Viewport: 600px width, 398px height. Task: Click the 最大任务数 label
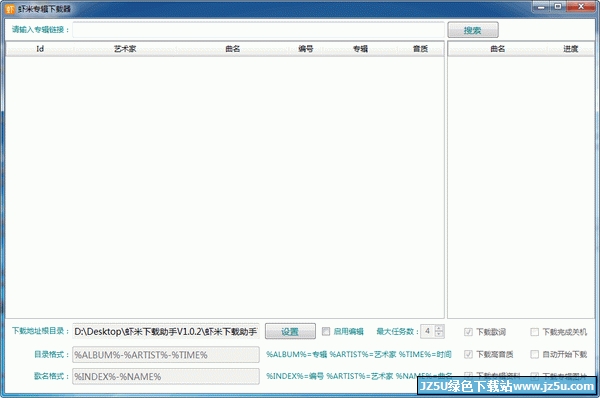[x=397, y=331]
